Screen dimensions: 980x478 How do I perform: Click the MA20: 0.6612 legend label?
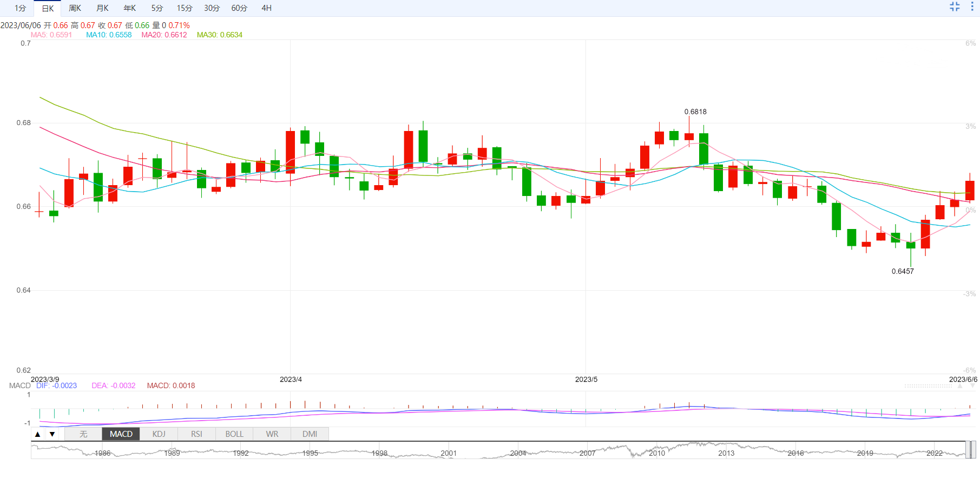(x=164, y=35)
